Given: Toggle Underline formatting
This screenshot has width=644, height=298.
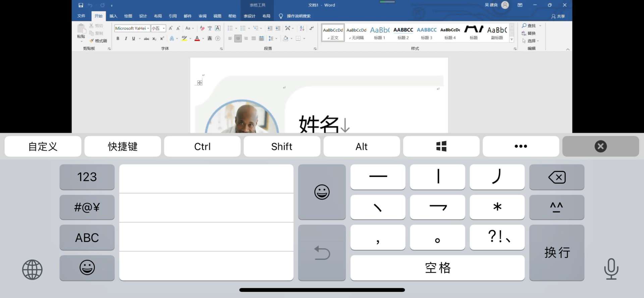Looking at the screenshot, I should 133,38.
